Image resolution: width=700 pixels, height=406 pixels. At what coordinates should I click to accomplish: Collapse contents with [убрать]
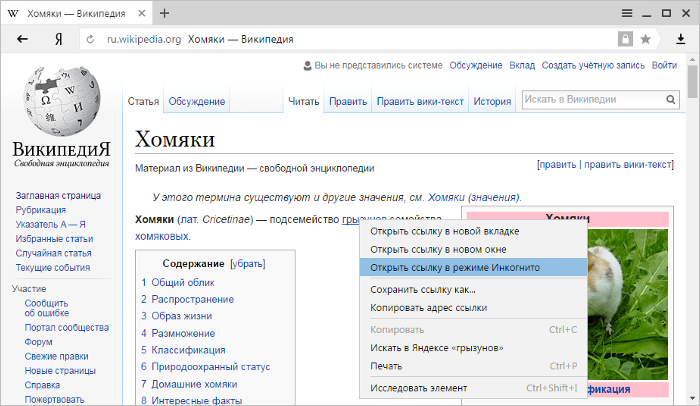tap(248, 264)
